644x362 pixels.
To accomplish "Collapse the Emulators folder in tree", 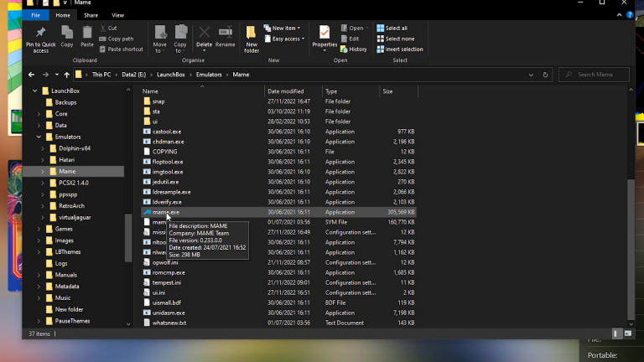I will pyautogui.click(x=39, y=137).
